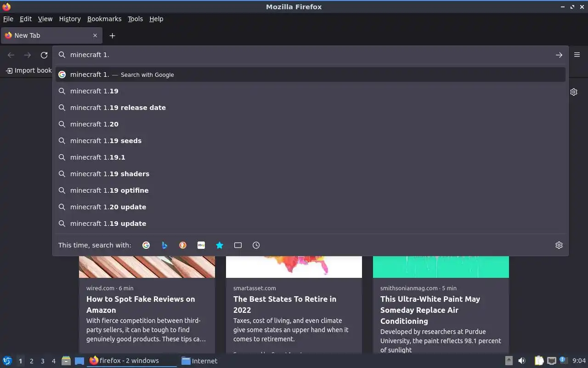Open the View menu

coord(45,19)
